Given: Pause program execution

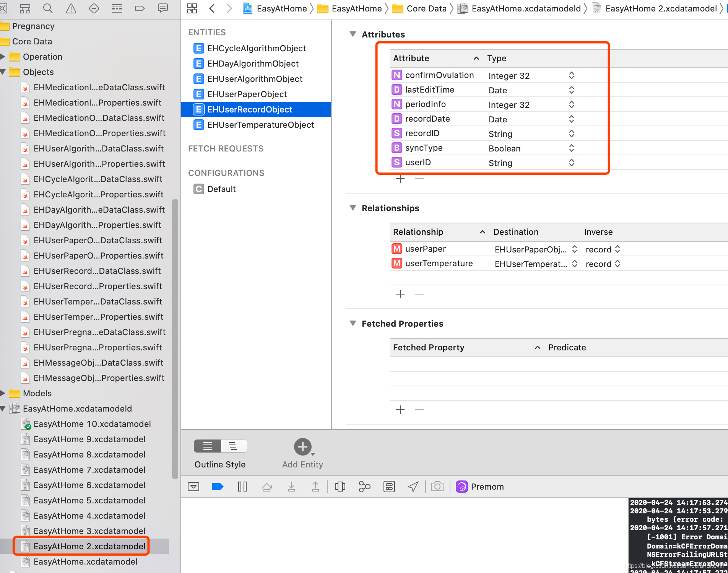Looking at the screenshot, I should click(242, 487).
